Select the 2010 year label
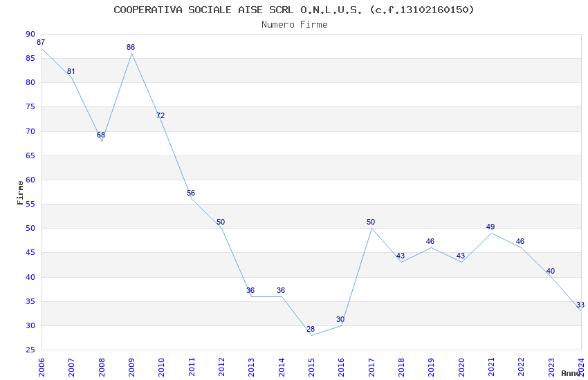 coord(162,367)
